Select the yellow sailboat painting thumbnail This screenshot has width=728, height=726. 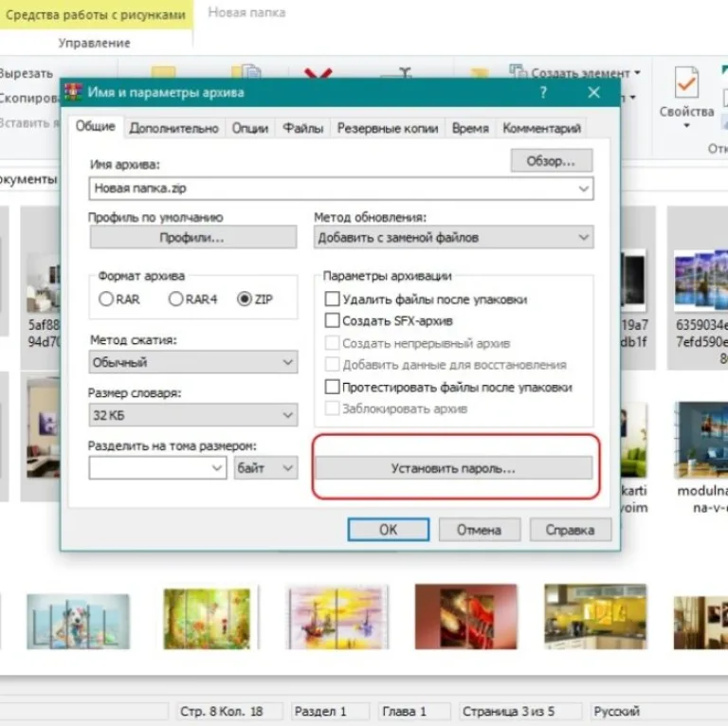pyautogui.click(x=337, y=618)
